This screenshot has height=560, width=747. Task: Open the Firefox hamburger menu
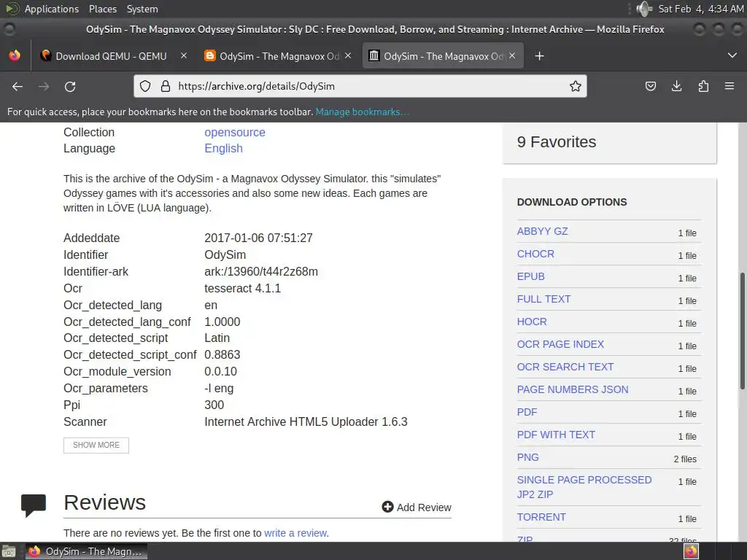coord(729,86)
